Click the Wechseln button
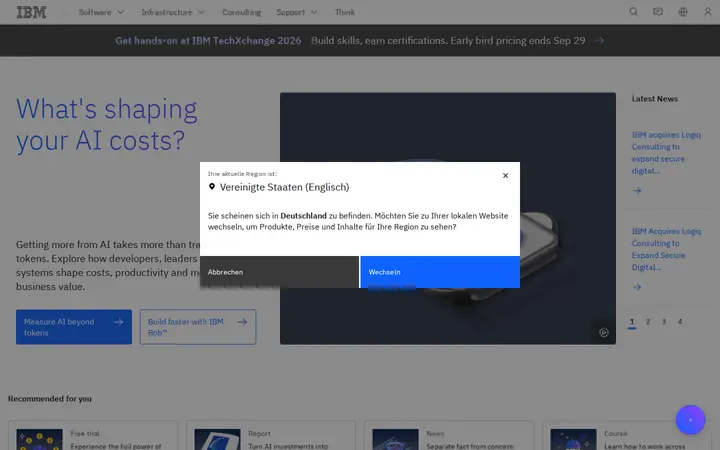720x450 pixels. tap(440, 272)
